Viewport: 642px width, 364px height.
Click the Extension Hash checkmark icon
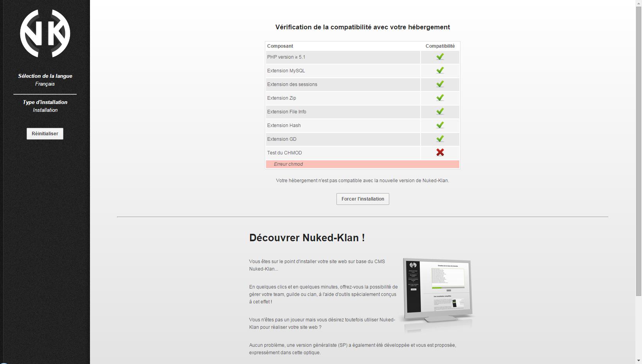pos(440,126)
